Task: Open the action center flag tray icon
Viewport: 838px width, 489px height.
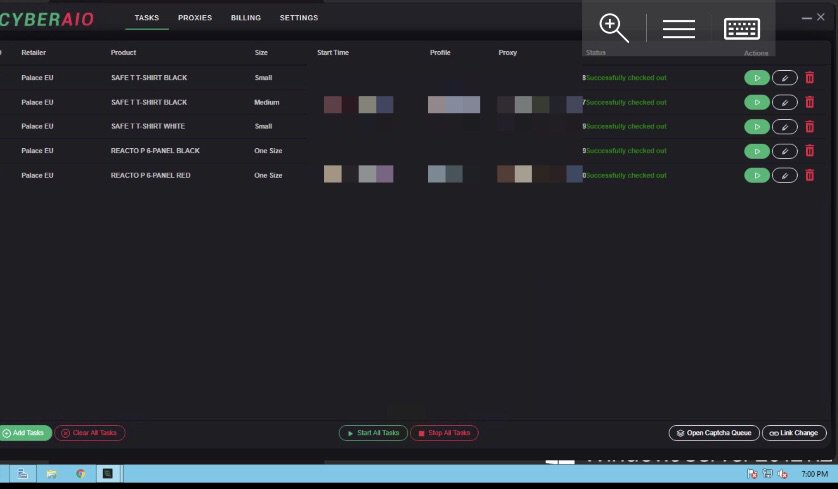Action: tap(752, 474)
